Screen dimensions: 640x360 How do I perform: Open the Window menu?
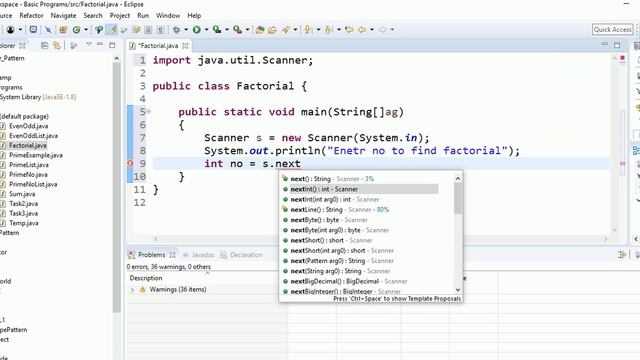[168, 16]
